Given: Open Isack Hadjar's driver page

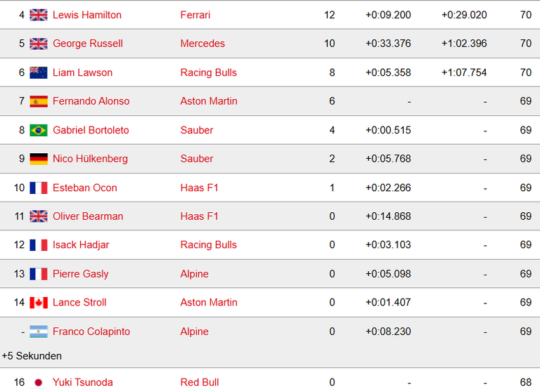Looking at the screenshot, I should (x=81, y=244).
